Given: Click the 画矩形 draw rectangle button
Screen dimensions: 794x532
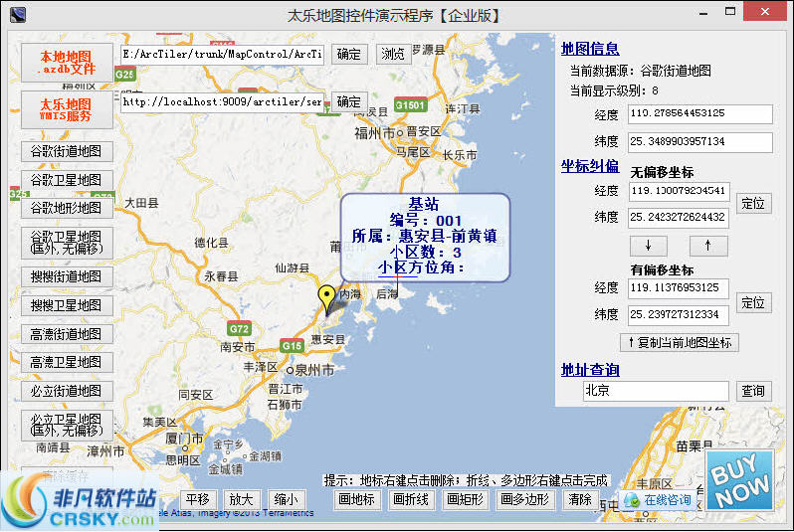Looking at the screenshot, I should click(x=465, y=499).
